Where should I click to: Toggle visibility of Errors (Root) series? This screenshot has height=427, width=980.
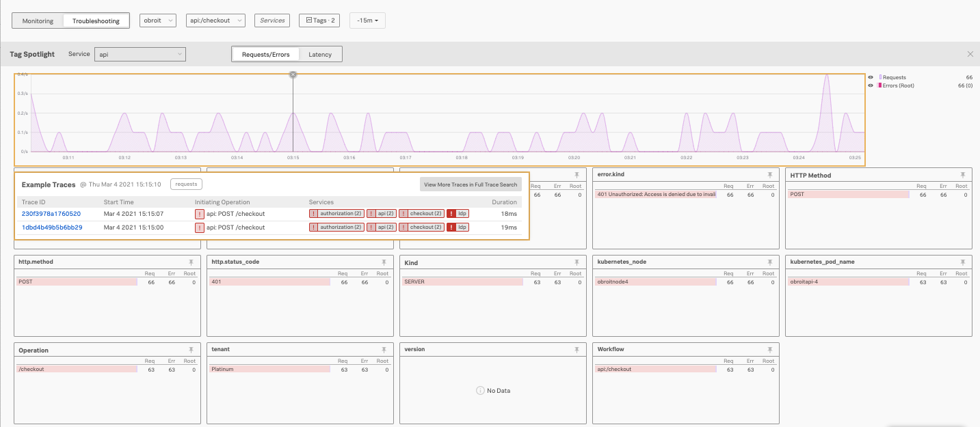point(871,85)
